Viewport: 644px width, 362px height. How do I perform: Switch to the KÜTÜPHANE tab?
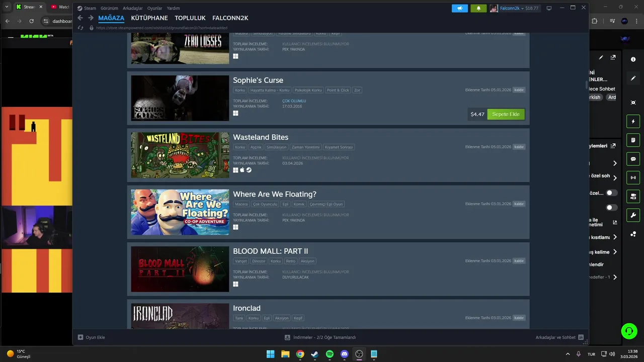[x=149, y=18]
